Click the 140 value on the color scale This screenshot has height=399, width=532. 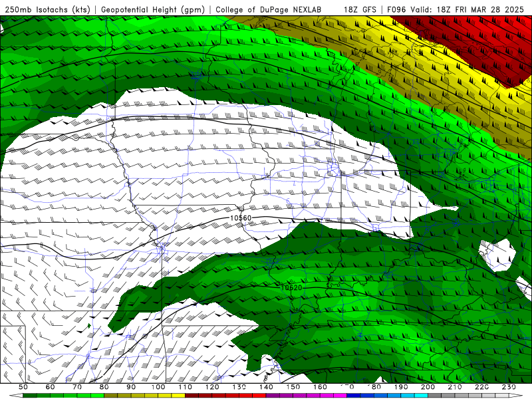pos(266,387)
